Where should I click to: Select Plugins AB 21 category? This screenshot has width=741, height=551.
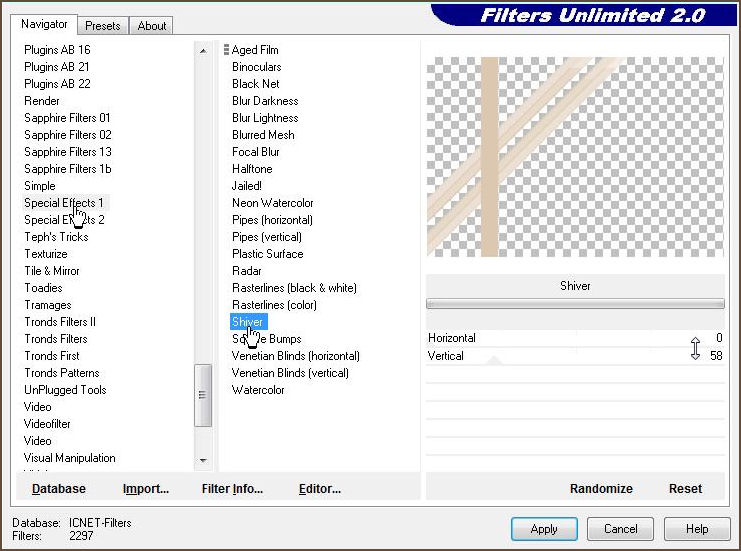pos(57,67)
